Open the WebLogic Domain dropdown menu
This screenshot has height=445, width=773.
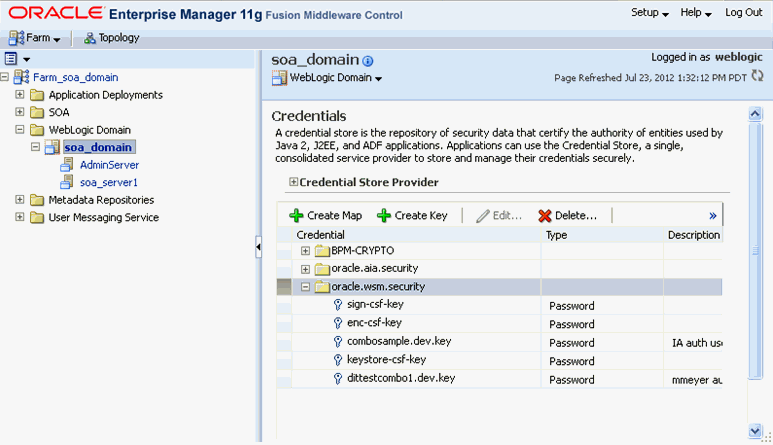pos(336,78)
